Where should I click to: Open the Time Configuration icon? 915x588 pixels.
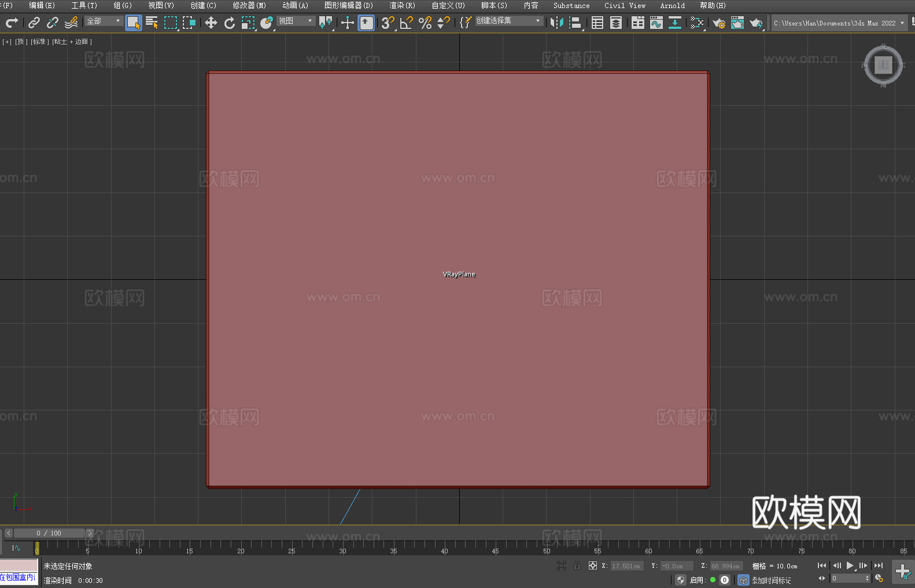coord(879,578)
